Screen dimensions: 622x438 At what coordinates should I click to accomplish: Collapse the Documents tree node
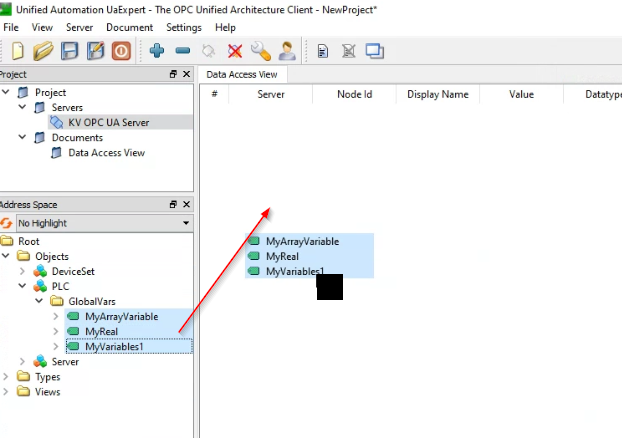tap(23, 137)
